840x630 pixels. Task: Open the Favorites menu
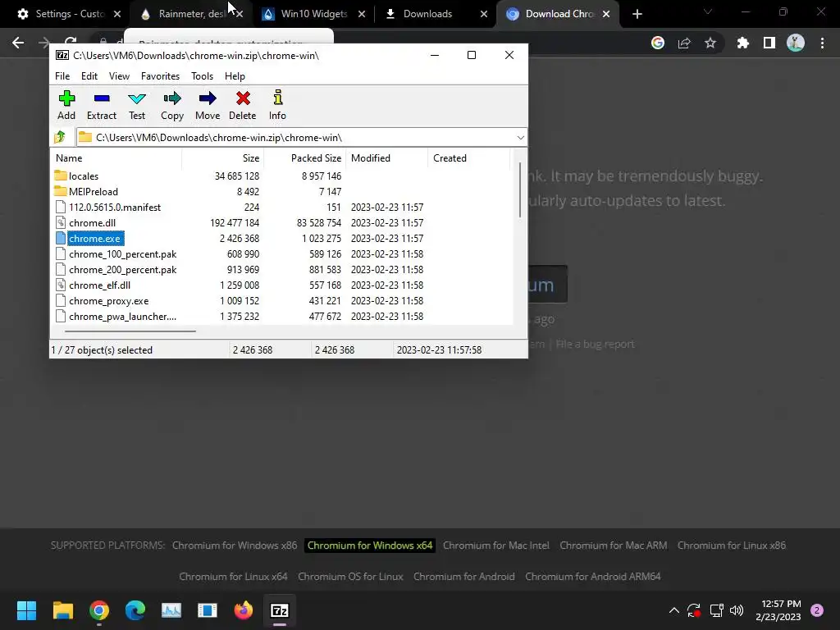(x=160, y=76)
